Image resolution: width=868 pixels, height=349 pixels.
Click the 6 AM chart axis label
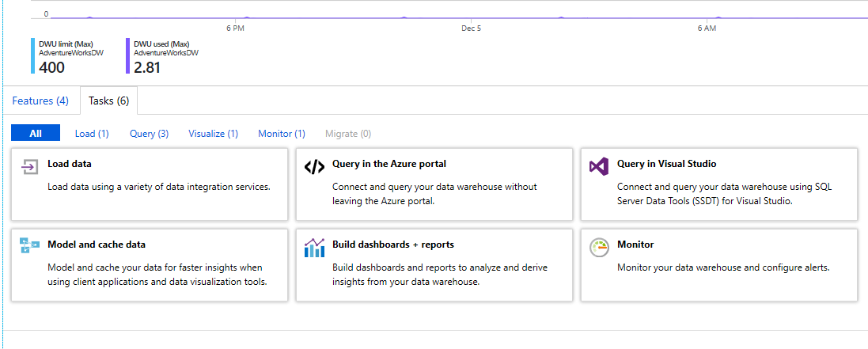point(707,28)
